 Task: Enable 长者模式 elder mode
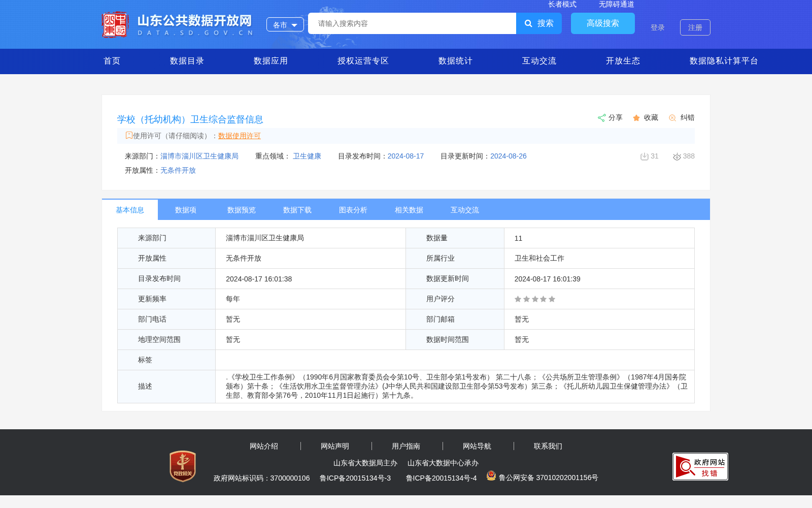[562, 5]
